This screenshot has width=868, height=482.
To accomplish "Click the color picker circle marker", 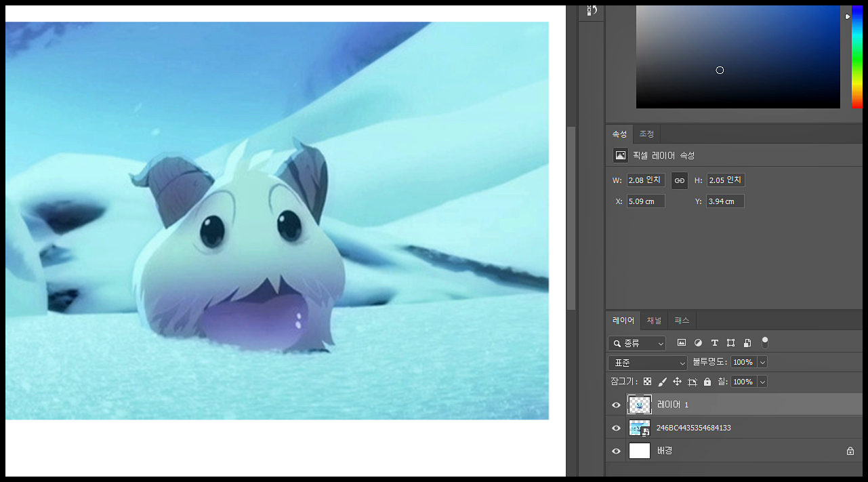I will tap(720, 71).
